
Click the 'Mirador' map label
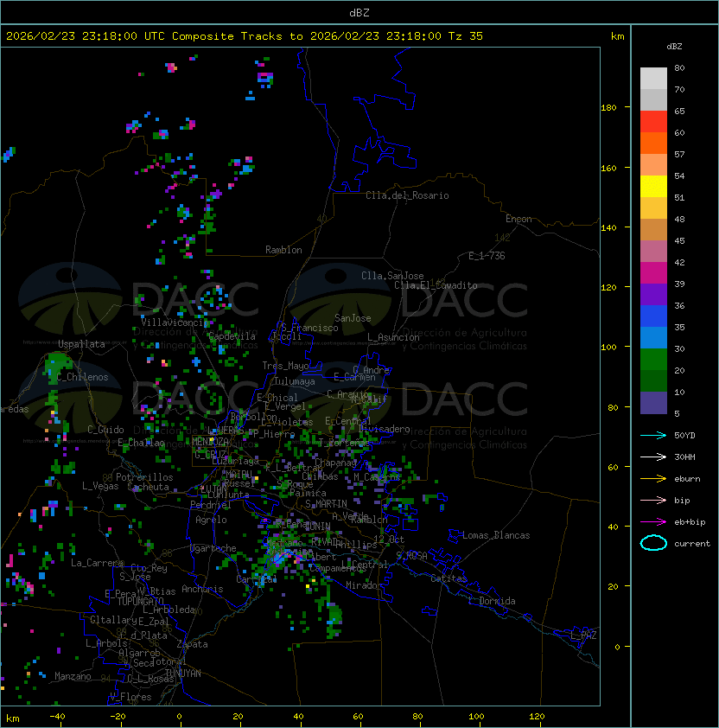(x=364, y=585)
